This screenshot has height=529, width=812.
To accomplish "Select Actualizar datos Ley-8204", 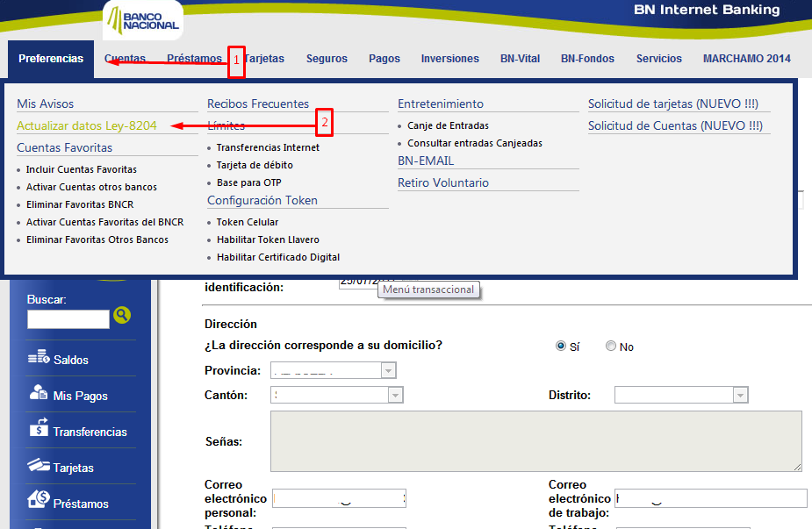I will 87,125.
